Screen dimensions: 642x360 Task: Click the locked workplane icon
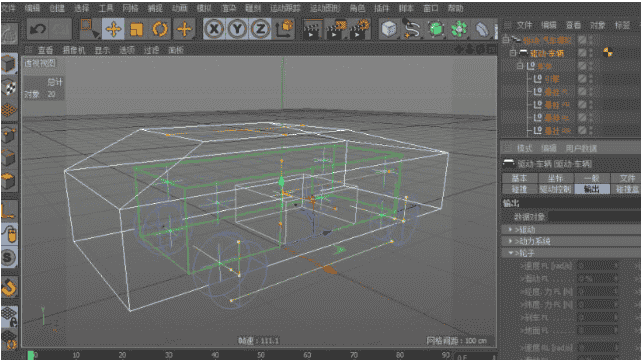coord(9,316)
